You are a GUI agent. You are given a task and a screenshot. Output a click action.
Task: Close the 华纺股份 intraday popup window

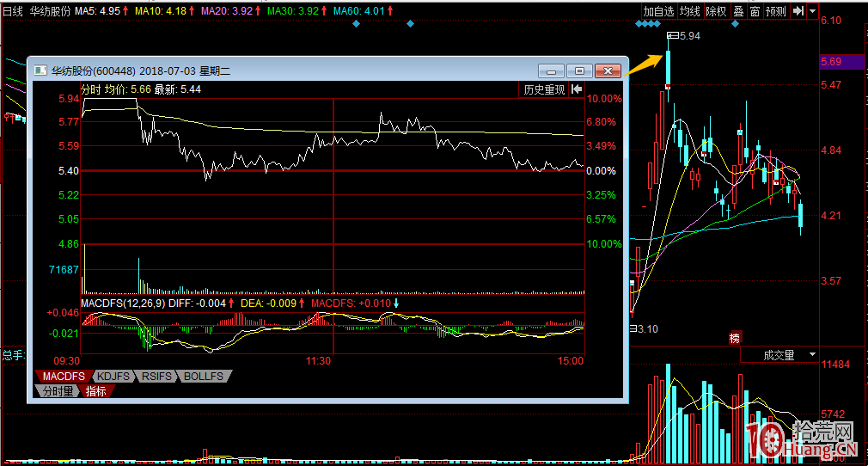click(608, 71)
